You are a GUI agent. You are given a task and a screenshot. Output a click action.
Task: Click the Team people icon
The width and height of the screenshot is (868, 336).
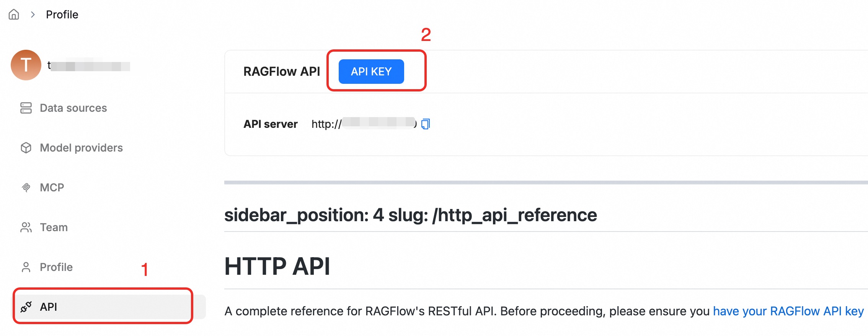click(x=26, y=227)
